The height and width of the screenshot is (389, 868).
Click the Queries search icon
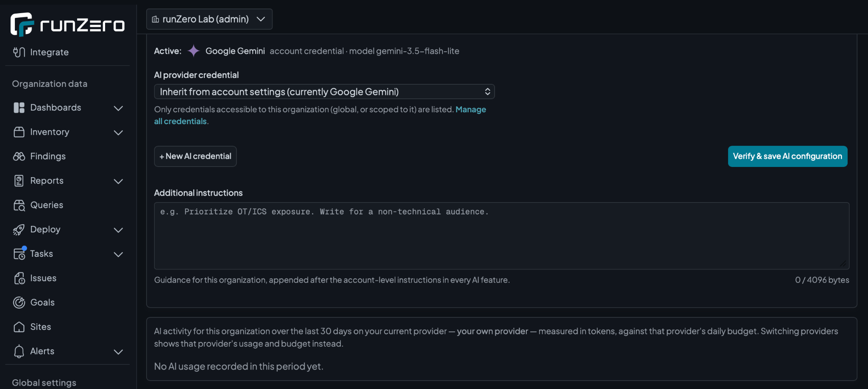point(19,205)
